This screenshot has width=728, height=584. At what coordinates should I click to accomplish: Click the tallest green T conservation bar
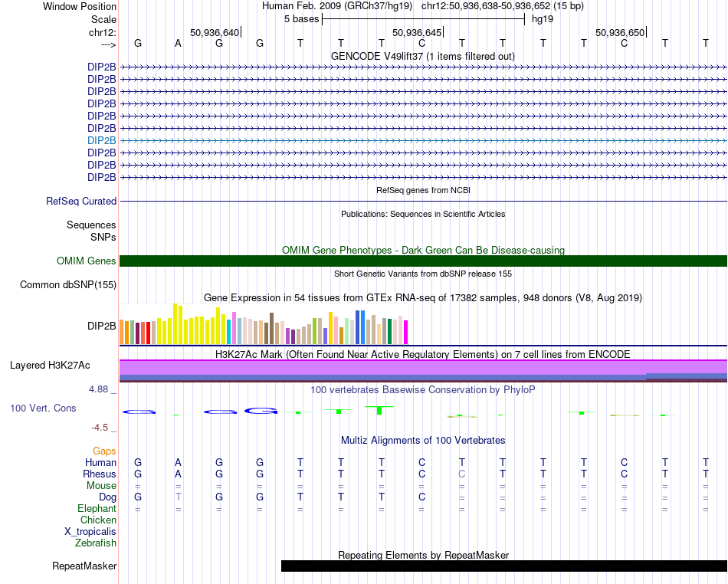(x=379, y=410)
